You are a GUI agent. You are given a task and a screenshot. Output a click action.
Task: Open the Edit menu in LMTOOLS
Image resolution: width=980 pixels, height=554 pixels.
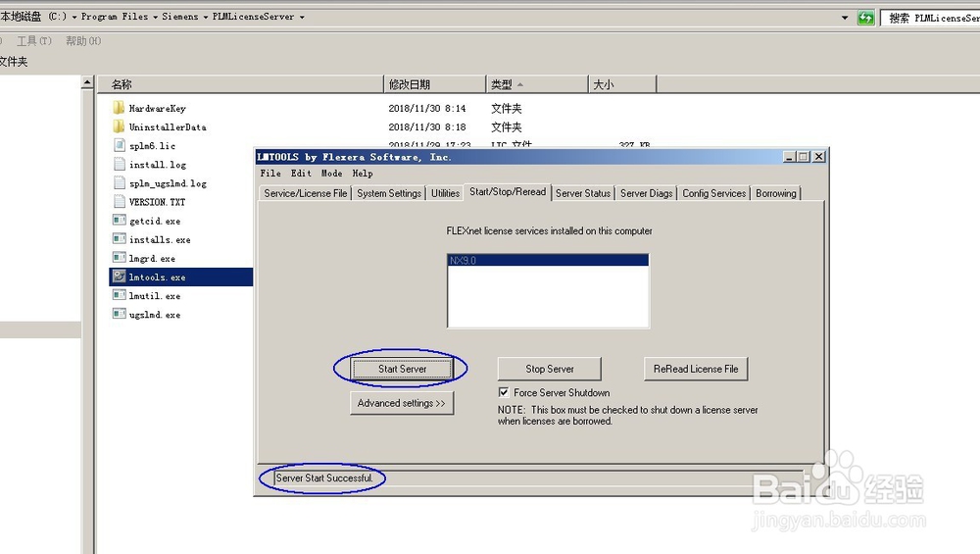(301, 174)
